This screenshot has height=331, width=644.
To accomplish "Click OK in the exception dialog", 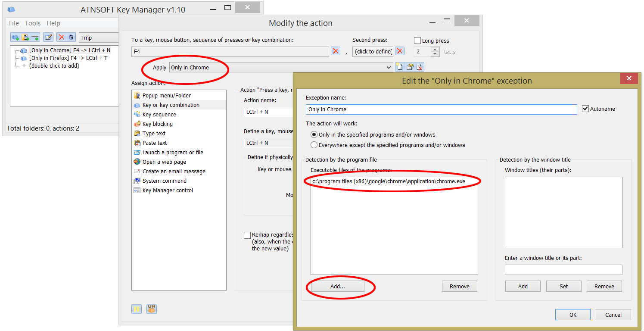I will tap(572, 315).
